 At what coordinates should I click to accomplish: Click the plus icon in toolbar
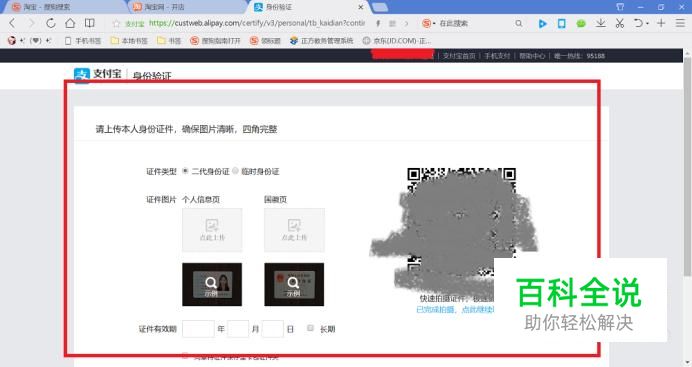[661, 23]
